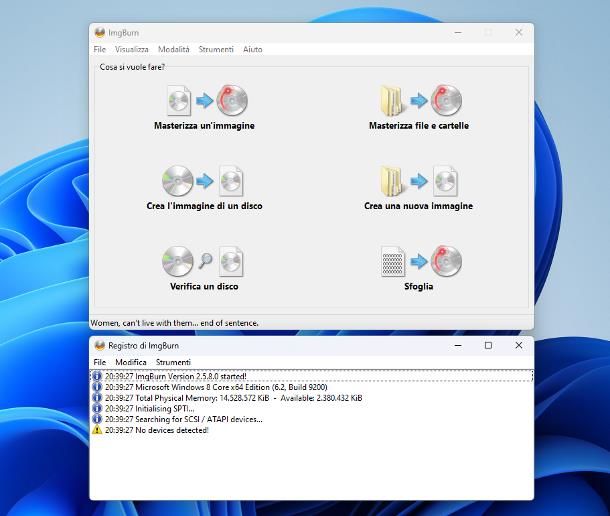The height and width of the screenshot is (516, 610).
Task: Open Modifica menu in log window
Action: coord(131,362)
